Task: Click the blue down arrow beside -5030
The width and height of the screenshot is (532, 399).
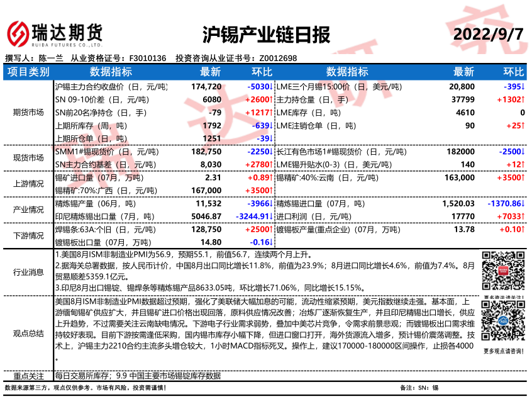Action: pyautogui.click(x=270, y=87)
